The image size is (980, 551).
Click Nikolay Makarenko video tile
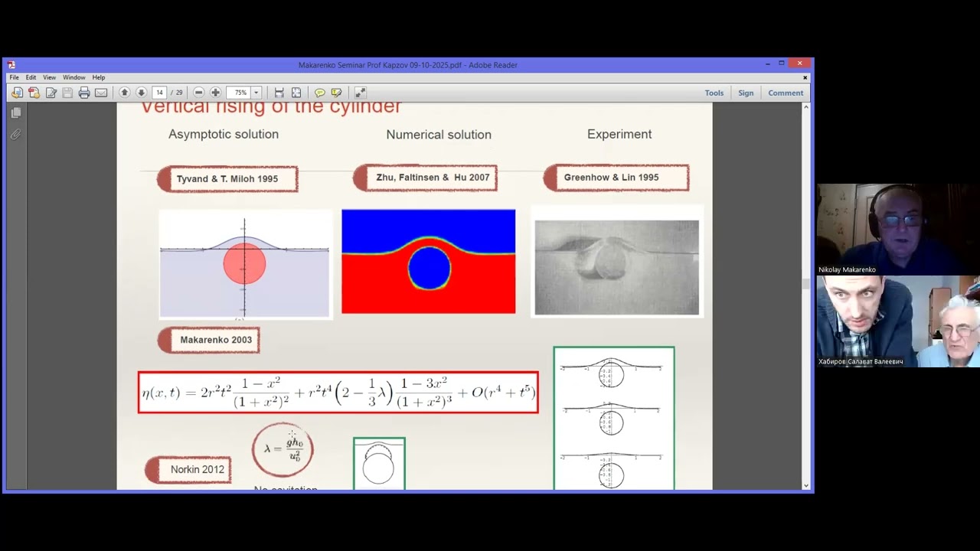(x=898, y=230)
